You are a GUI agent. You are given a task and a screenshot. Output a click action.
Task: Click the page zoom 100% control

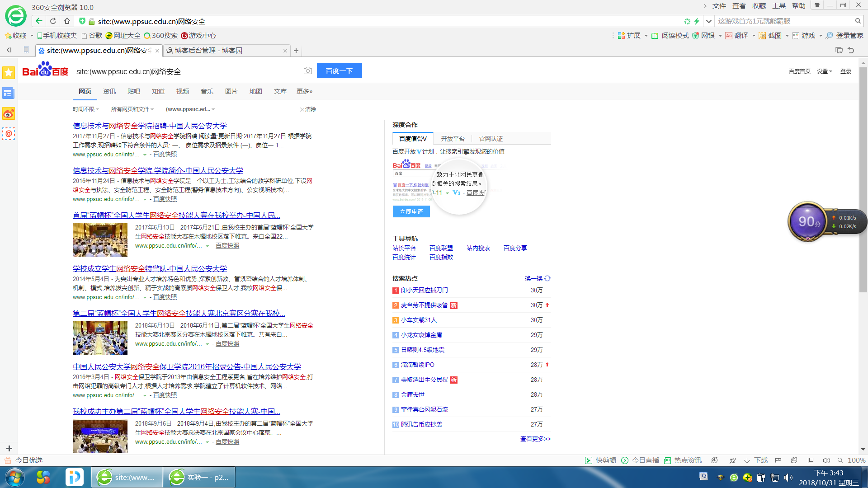click(x=856, y=460)
